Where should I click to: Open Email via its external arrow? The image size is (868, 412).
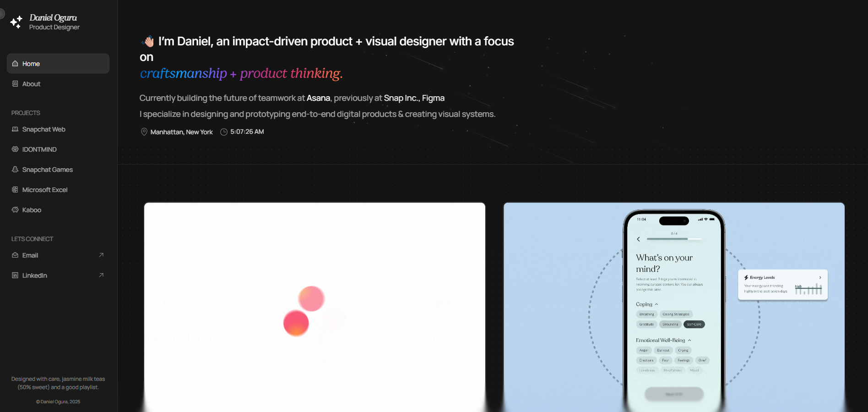point(101,255)
